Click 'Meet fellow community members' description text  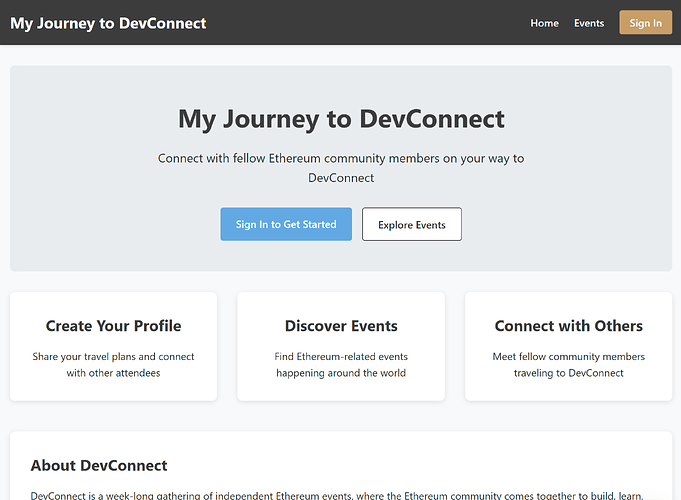click(569, 364)
